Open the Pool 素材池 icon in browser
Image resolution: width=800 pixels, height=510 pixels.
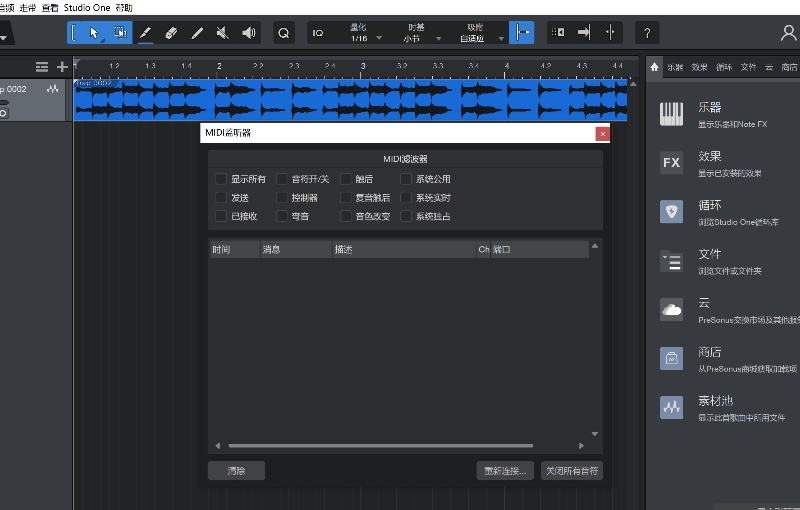coord(671,407)
